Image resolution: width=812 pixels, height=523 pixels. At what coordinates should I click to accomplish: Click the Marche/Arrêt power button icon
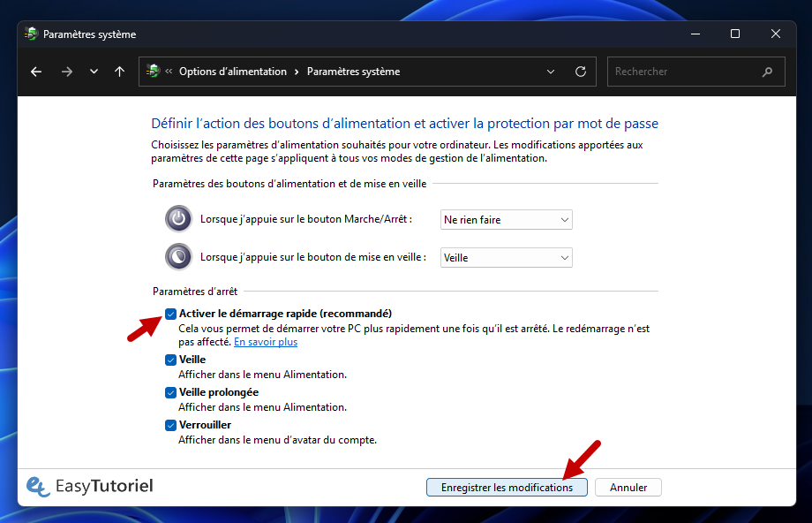tap(178, 219)
